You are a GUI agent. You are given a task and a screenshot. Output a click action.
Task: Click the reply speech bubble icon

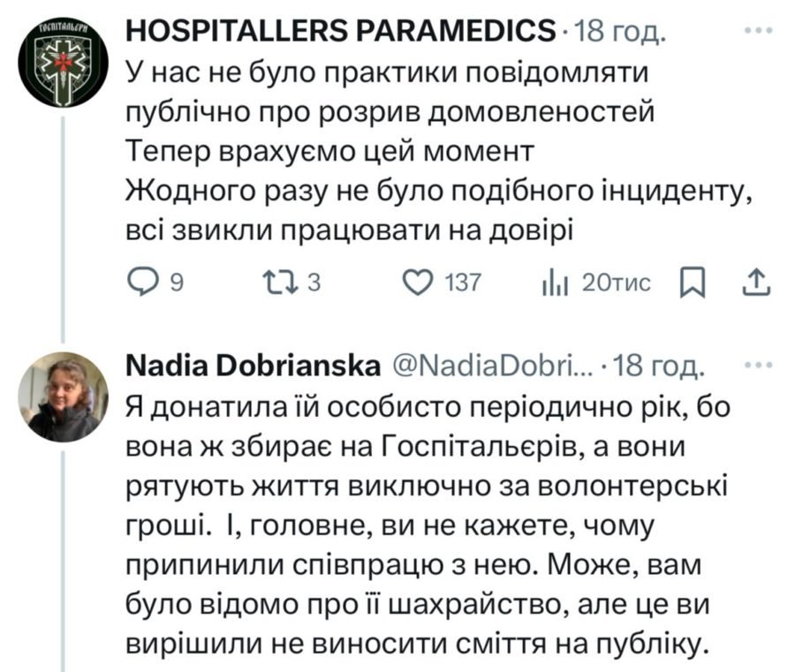click(143, 282)
